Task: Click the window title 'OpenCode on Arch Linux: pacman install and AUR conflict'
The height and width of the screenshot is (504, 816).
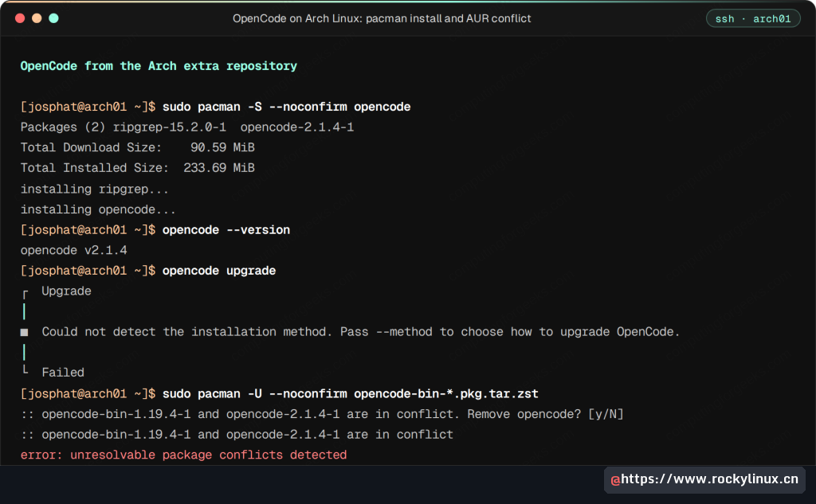Action: pos(382,19)
